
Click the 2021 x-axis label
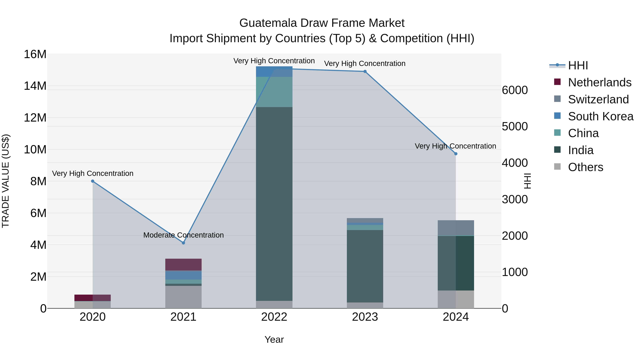(x=184, y=317)
